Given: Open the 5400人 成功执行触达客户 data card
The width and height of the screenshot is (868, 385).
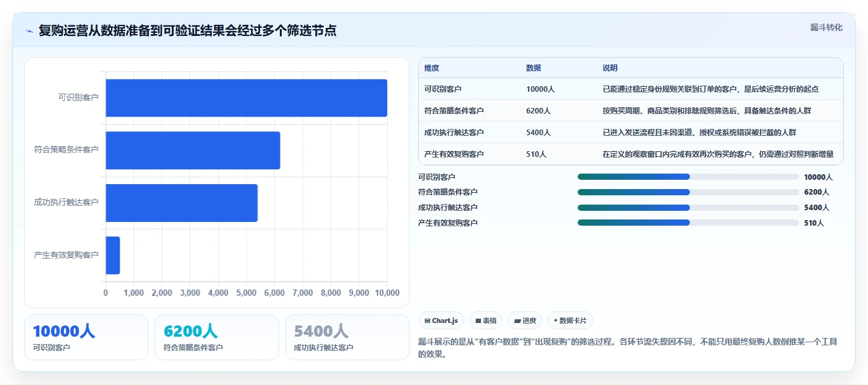Looking at the screenshot, I should 347,337.
